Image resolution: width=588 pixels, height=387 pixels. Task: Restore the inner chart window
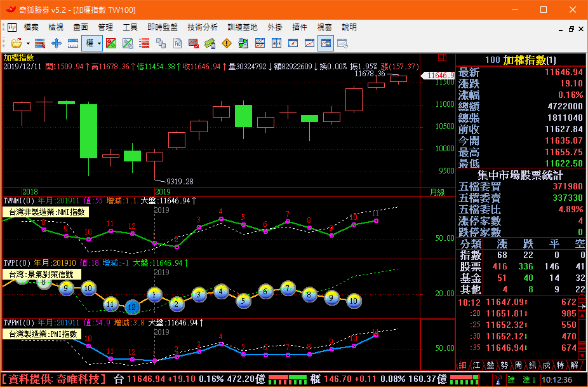click(x=571, y=29)
